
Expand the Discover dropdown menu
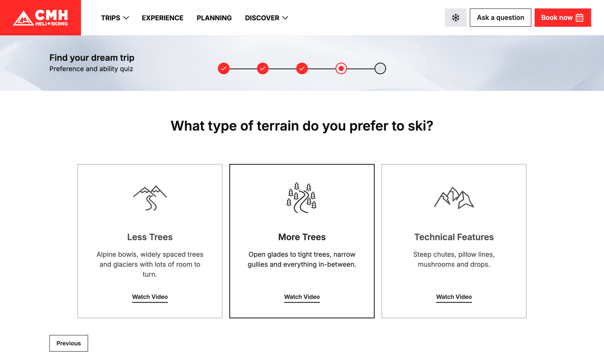coord(266,18)
